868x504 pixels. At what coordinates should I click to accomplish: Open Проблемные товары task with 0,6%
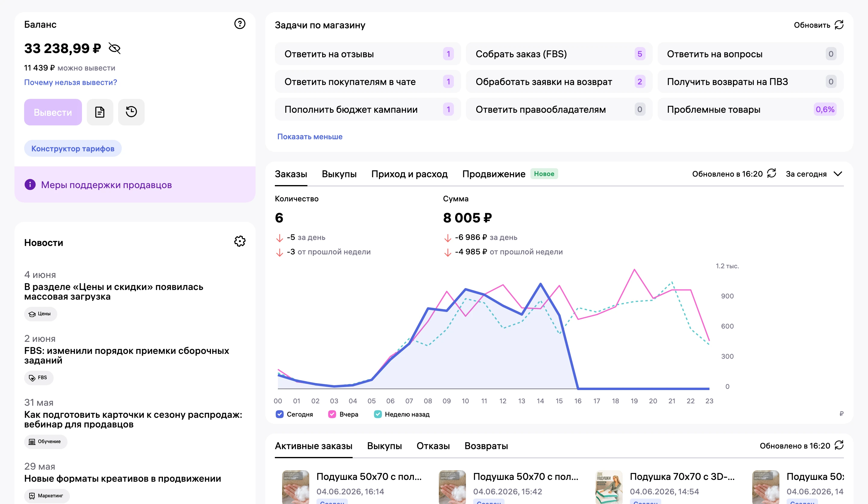[750, 109]
